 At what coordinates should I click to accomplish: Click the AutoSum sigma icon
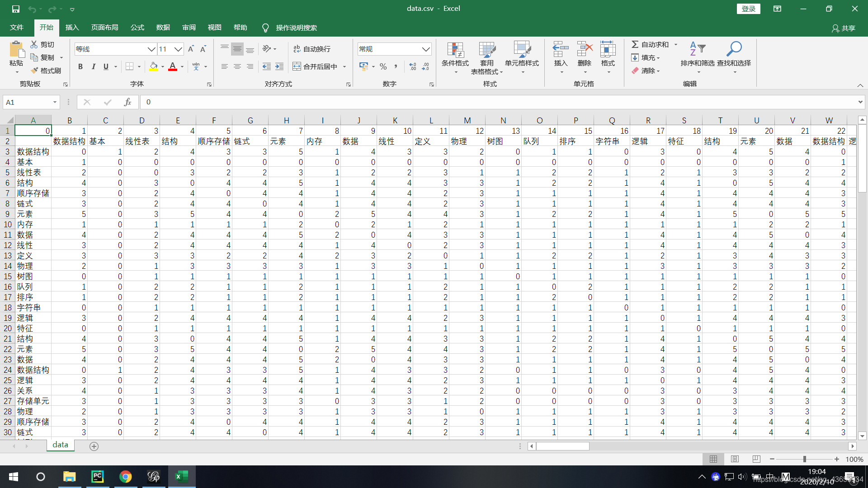point(635,44)
